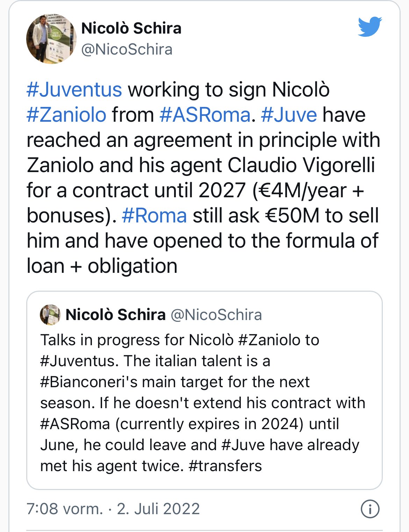Click the small avatar in quoted tweet
Viewport: 409px width, 532px height.
[x=50, y=314]
